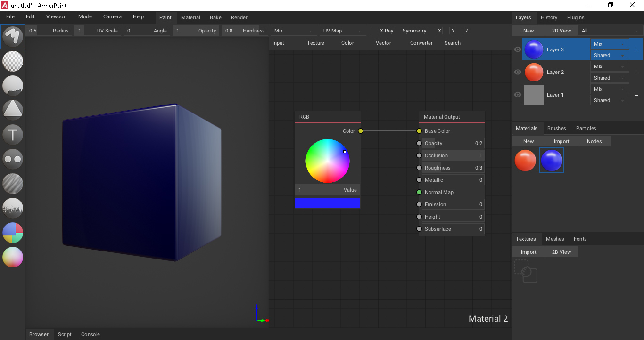Image resolution: width=644 pixels, height=340 pixels.
Task: Click the plus icon beside Layer 2
Action: 636,73
